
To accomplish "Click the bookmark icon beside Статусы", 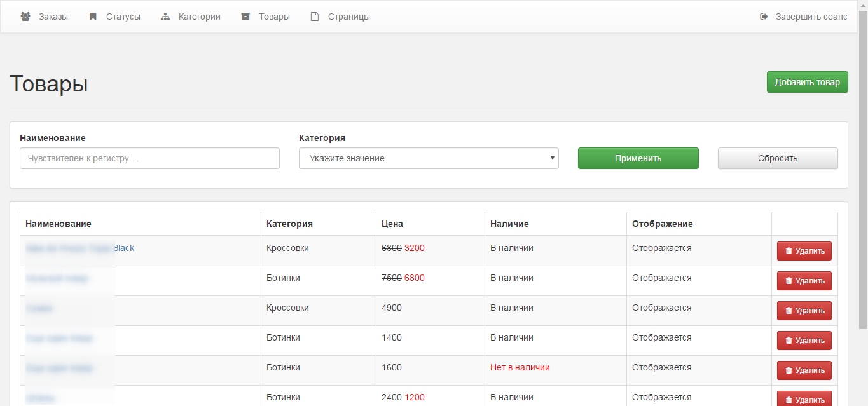I will point(93,17).
